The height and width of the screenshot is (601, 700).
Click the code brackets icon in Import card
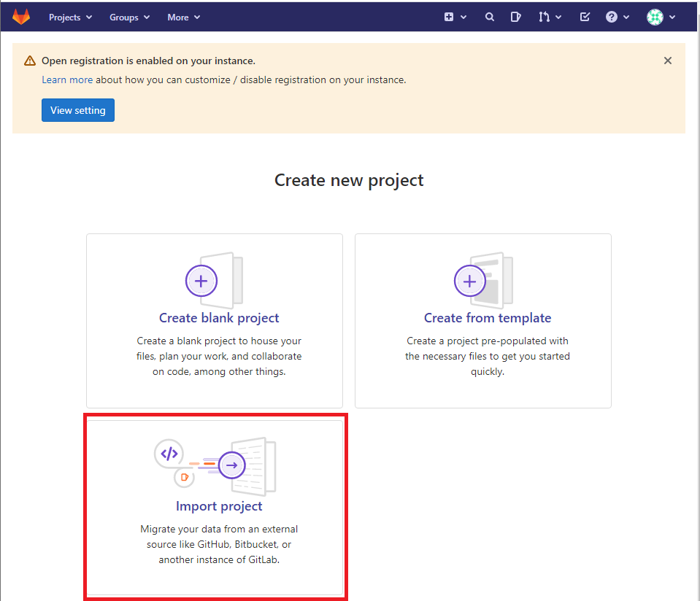pyautogui.click(x=169, y=454)
